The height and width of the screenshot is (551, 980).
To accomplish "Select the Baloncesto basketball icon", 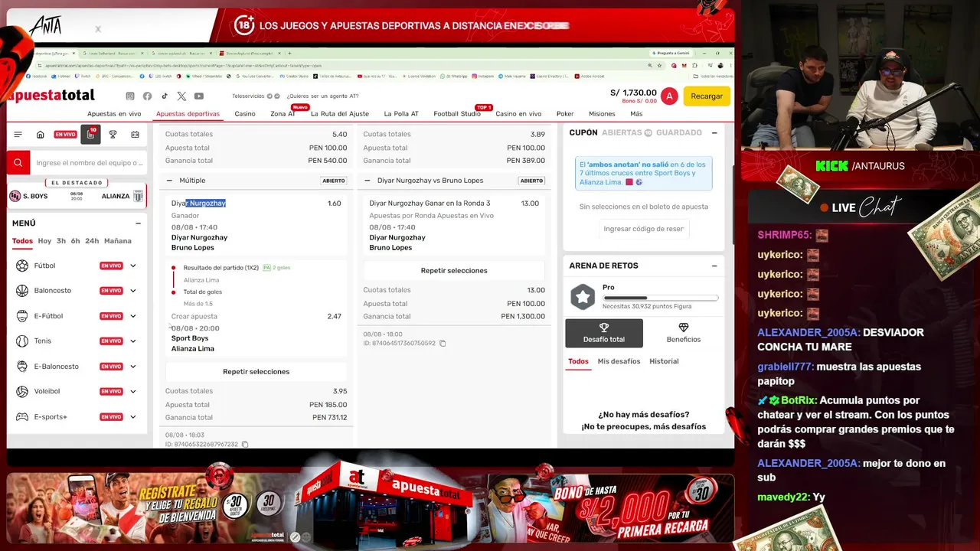I will pyautogui.click(x=22, y=291).
